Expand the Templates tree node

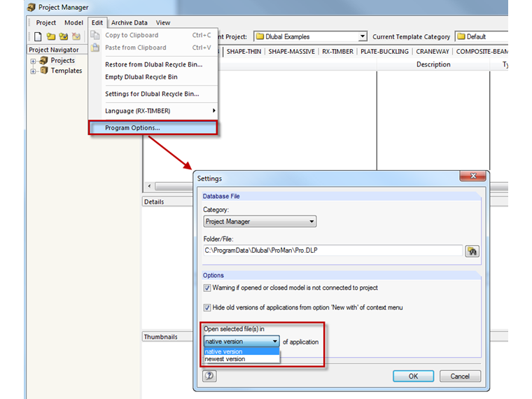33,71
